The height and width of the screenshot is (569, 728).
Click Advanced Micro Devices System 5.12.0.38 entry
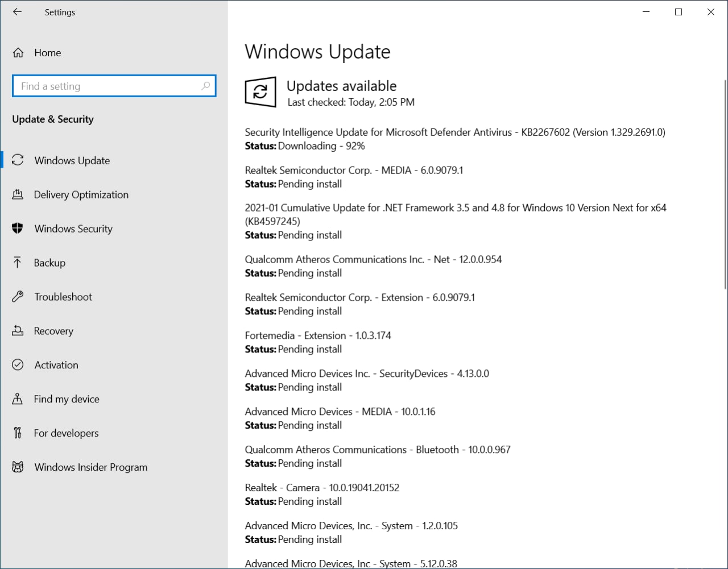click(351, 564)
